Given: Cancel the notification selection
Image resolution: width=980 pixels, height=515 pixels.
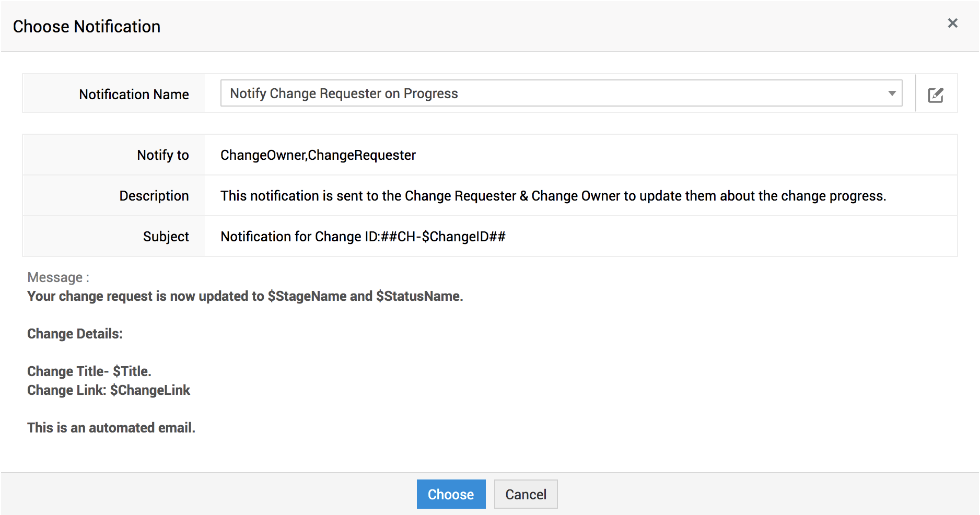Looking at the screenshot, I should [526, 494].
